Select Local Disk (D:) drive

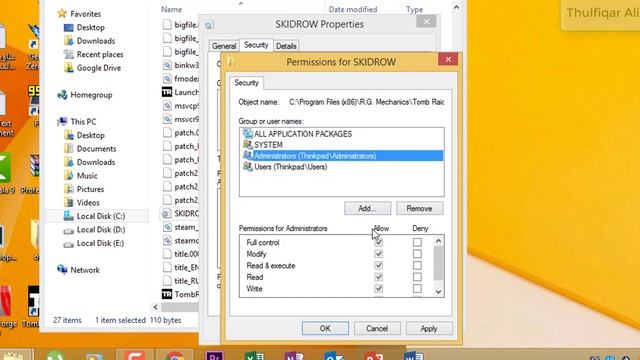[101, 229]
